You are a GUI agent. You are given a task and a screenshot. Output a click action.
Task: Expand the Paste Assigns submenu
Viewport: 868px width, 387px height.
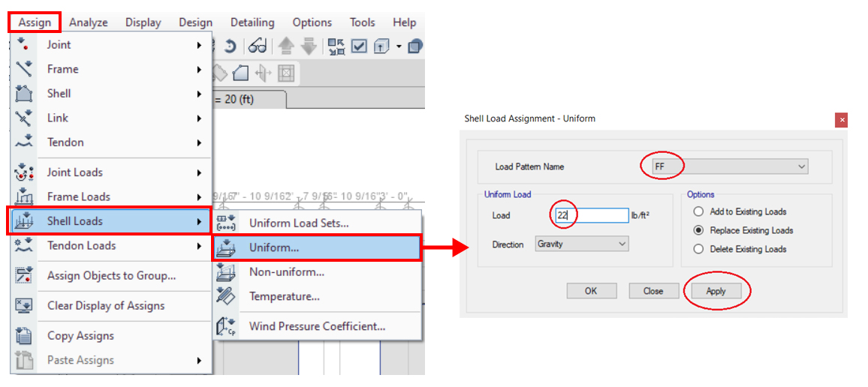[110, 360]
